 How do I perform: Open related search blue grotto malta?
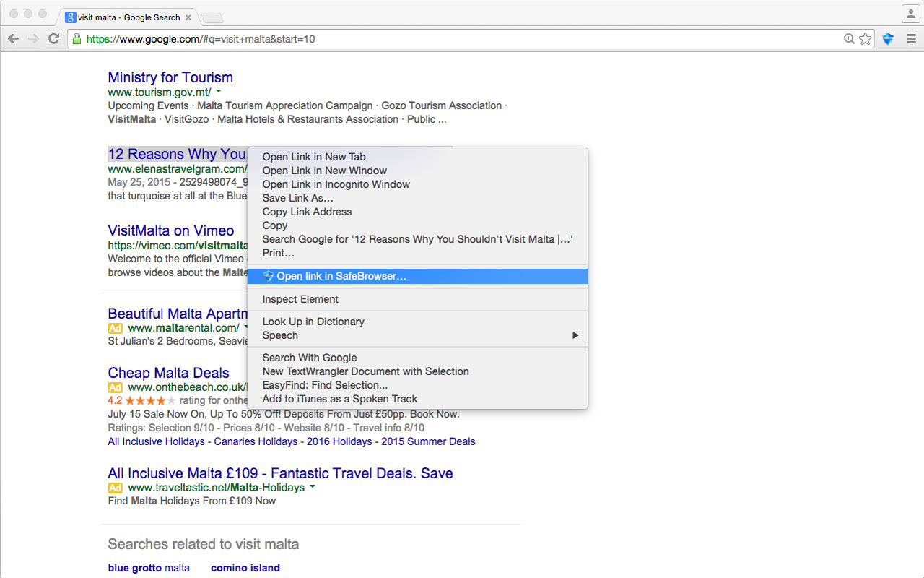pos(149,568)
